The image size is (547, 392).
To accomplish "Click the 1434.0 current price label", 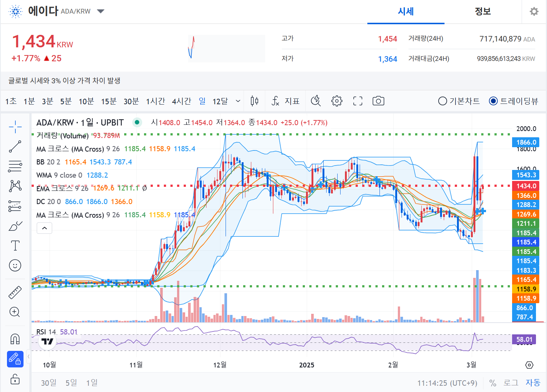I will [x=526, y=186].
